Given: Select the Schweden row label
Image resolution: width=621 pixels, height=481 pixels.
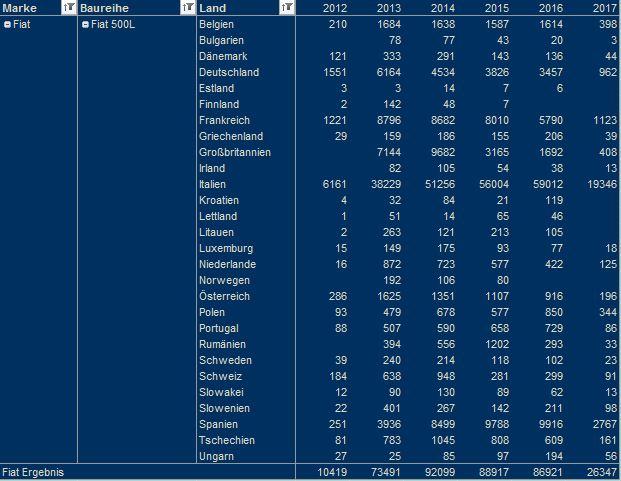Looking at the screenshot, I should 225,361.
